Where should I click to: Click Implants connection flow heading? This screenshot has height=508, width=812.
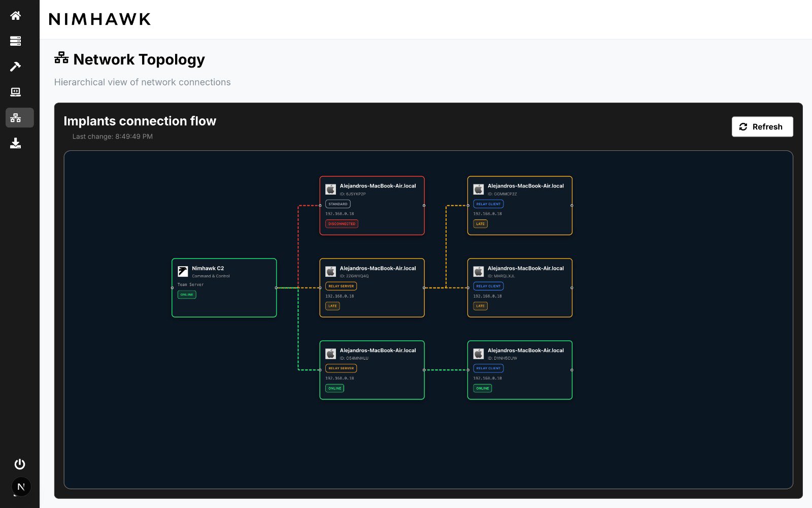click(140, 121)
